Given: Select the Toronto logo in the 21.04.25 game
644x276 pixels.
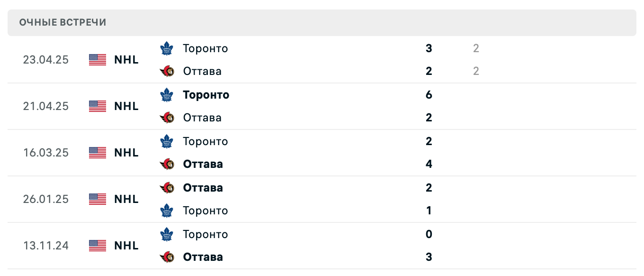Looking at the screenshot, I should pyautogui.click(x=167, y=94).
